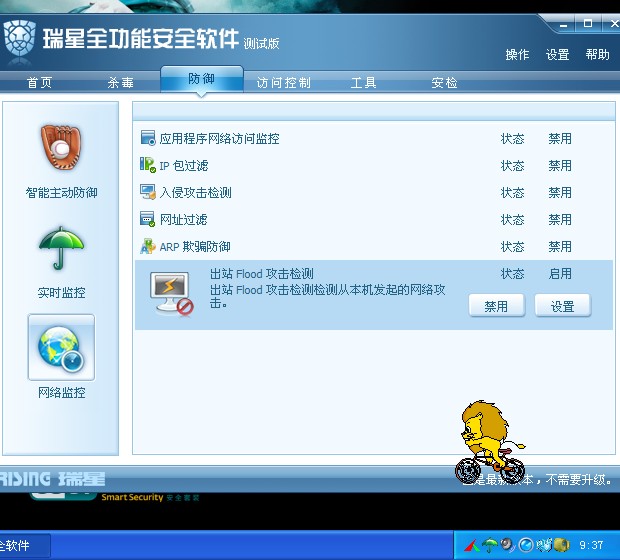Viewport: 620px width, 560px height.
Task: Click the red tray icon in system tray
Action: click(472, 546)
